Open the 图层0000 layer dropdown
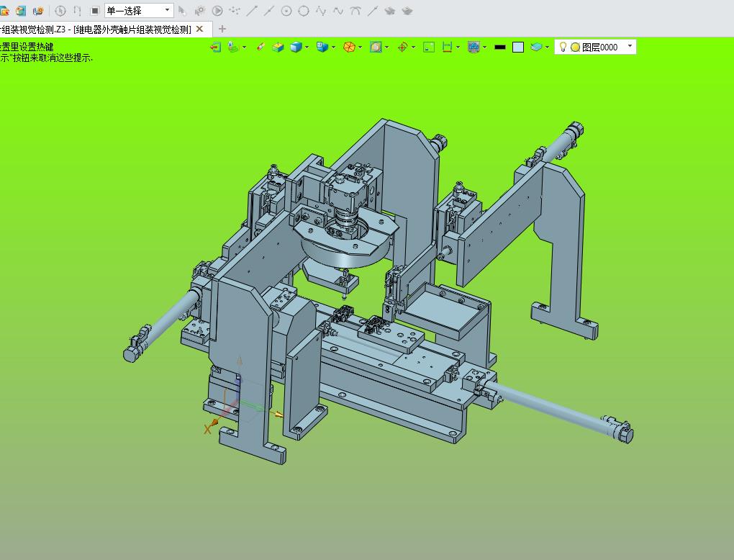 point(630,46)
